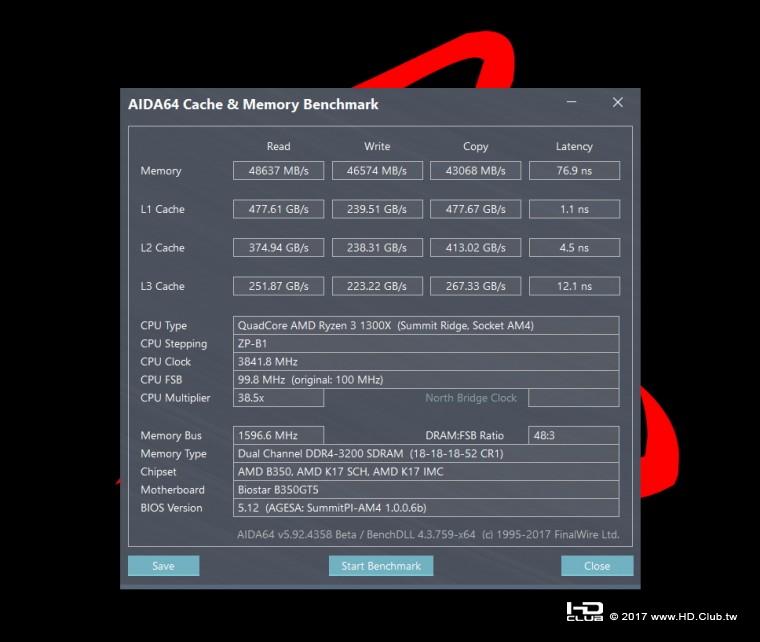This screenshot has height=642, width=760.
Task: Close window with the X icon
Action: point(618,102)
